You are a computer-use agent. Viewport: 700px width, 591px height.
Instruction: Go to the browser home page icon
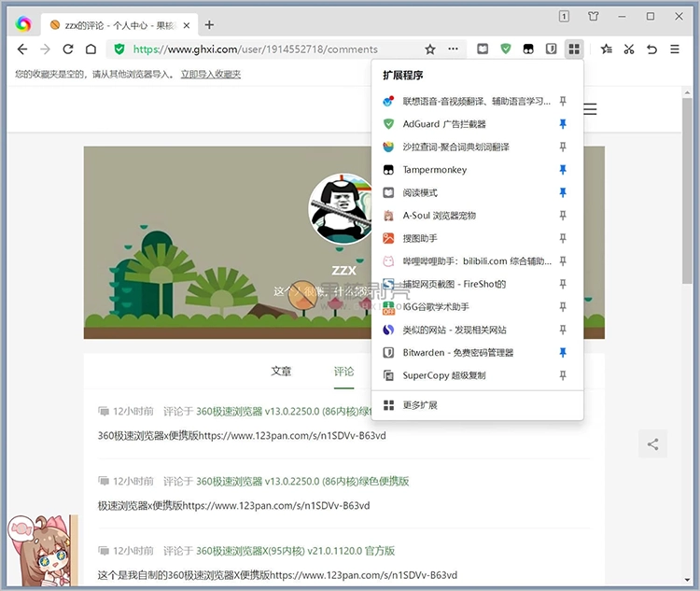pos(91,49)
